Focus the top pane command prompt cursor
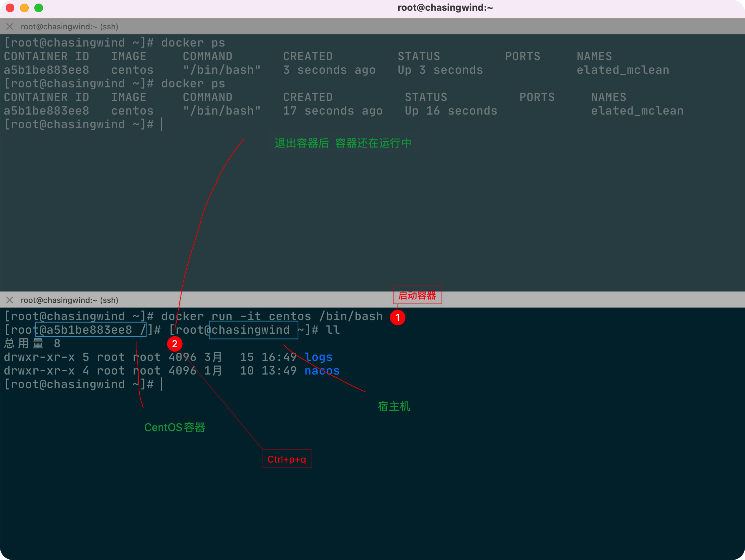The height and width of the screenshot is (560, 745). point(162,124)
